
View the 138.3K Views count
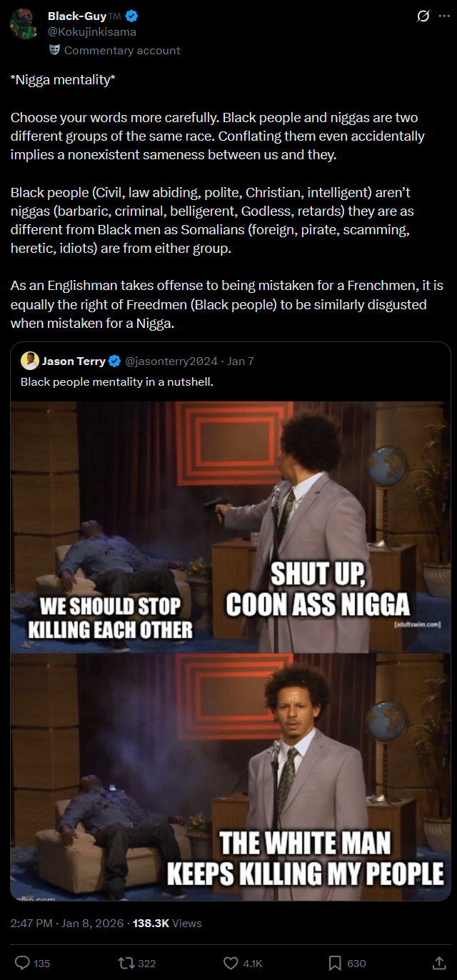(167, 923)
